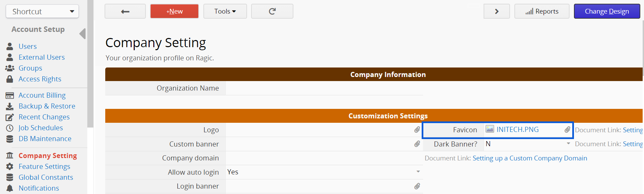Click the Login banner paperclip icon
This screenshot has height=194, width=644.
tap(417, 186)
